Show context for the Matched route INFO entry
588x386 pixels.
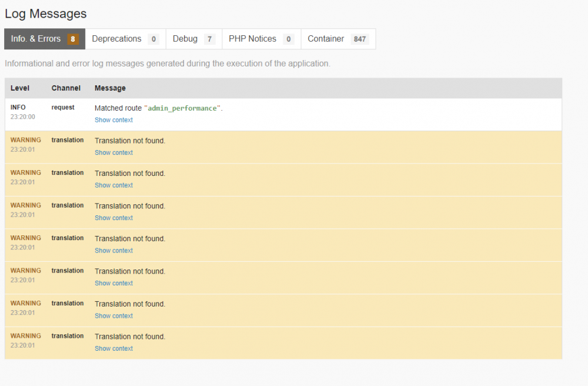pos(113,120)
